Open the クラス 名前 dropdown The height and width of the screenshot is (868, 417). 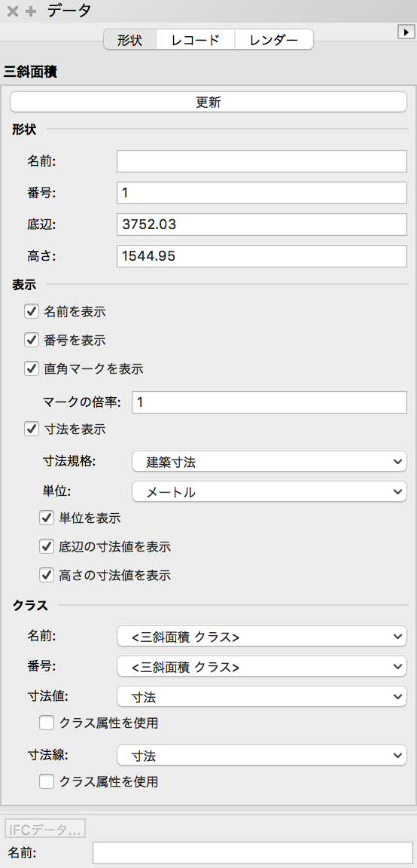pos(262,637)
